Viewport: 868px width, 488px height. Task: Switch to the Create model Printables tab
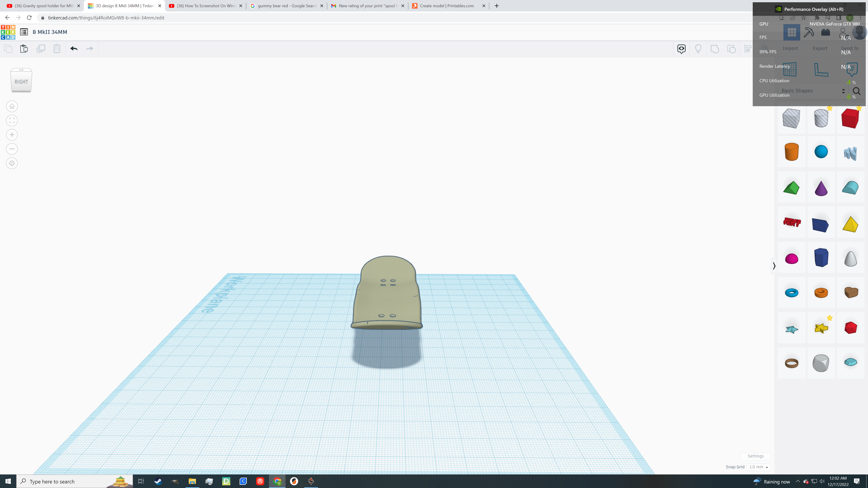448,6
